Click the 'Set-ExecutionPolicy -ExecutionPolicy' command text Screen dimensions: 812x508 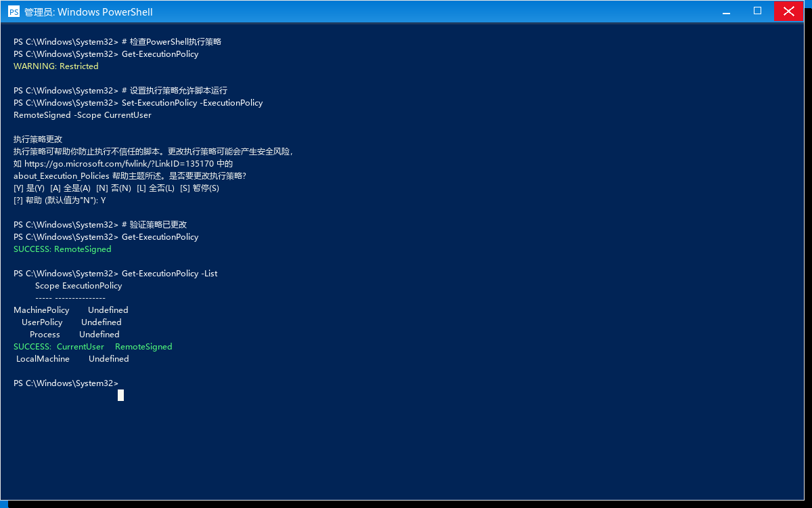(x=192, y=103)
